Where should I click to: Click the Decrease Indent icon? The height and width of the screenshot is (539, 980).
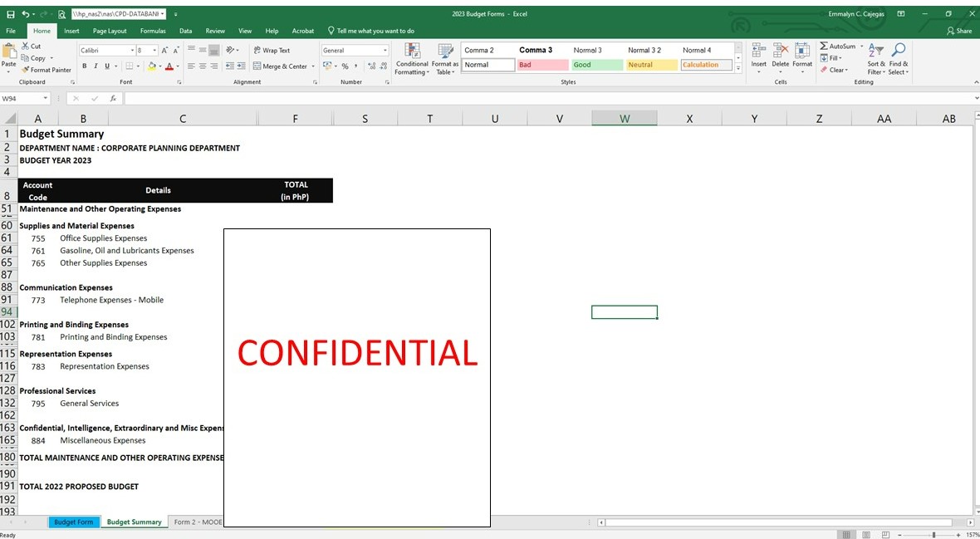pos(230,66)
